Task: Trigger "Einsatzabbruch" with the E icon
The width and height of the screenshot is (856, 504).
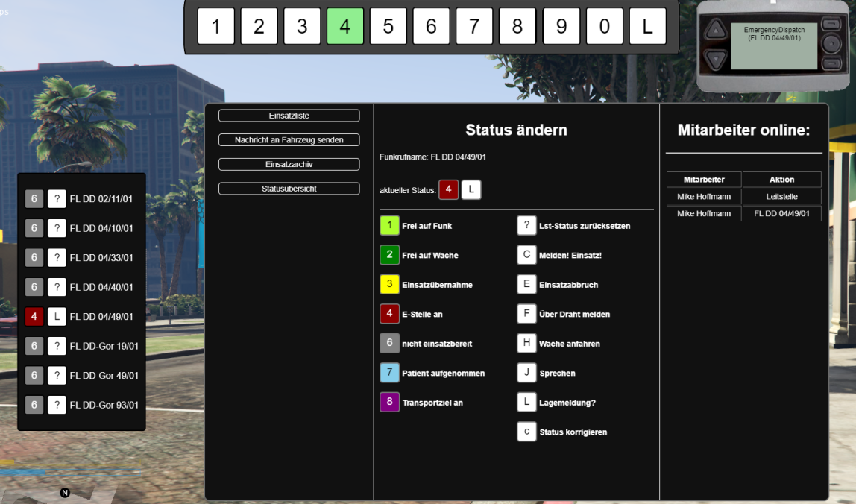Action: [x=526, y=284]
